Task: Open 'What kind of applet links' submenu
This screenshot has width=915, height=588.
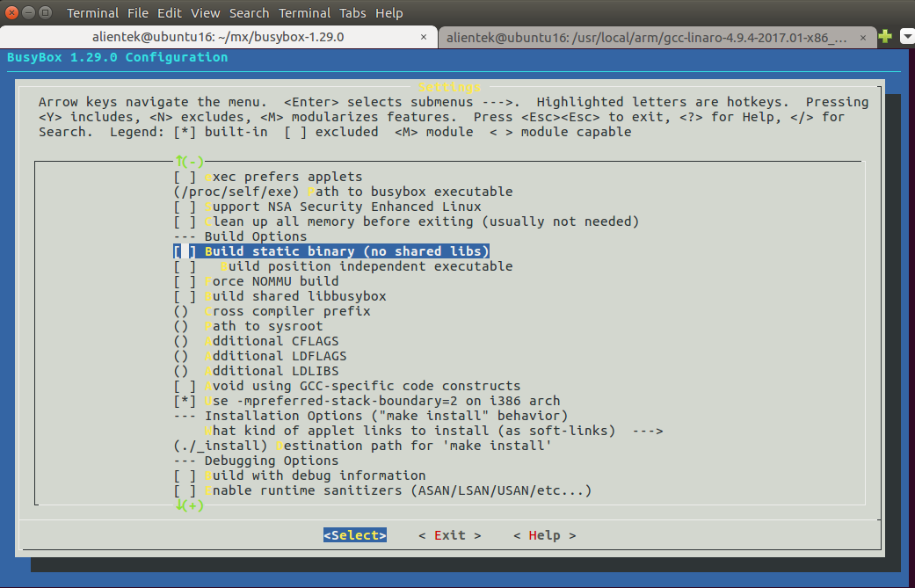Action: [x=434, y=431]
